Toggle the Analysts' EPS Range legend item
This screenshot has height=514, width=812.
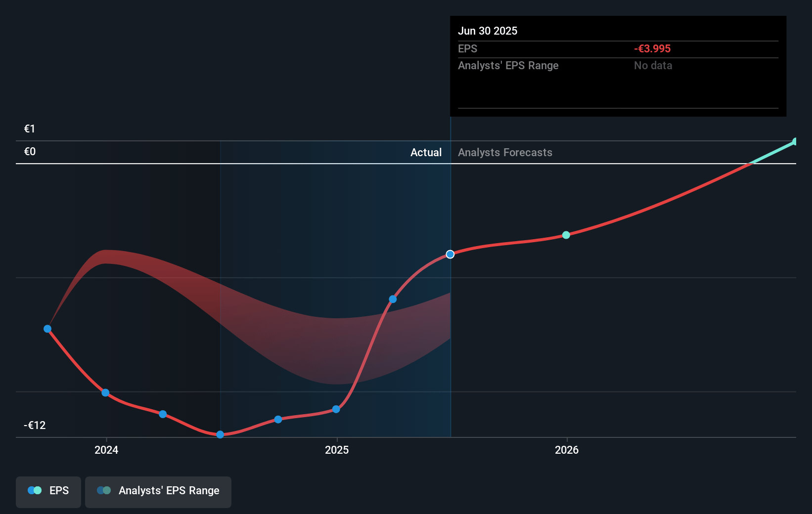click(158, 491)
